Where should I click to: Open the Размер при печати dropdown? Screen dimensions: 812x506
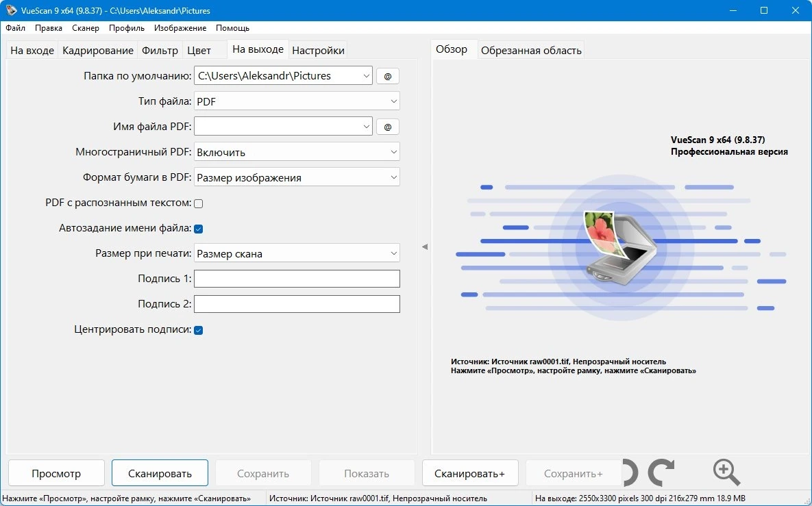[297, 253]
